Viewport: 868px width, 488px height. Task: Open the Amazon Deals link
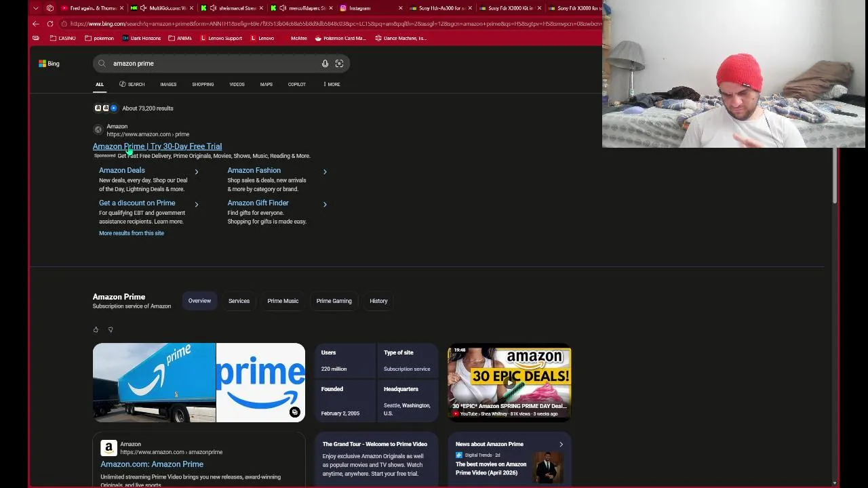click(122, 171)
